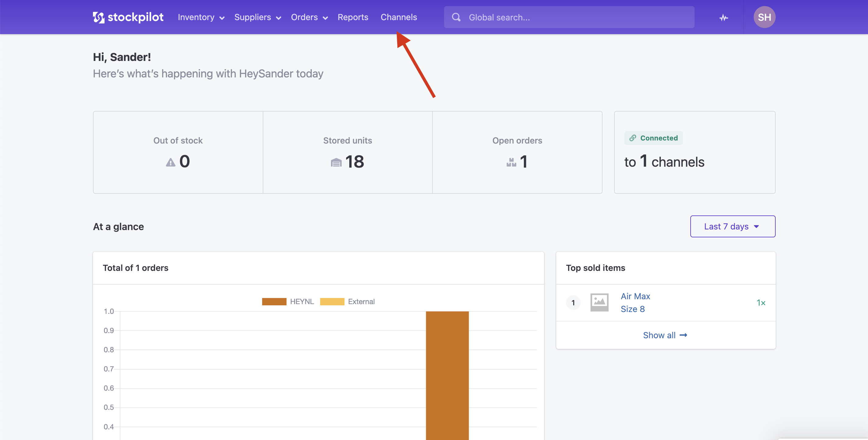Click the 'Top sold items' heading

click(596, 268)
